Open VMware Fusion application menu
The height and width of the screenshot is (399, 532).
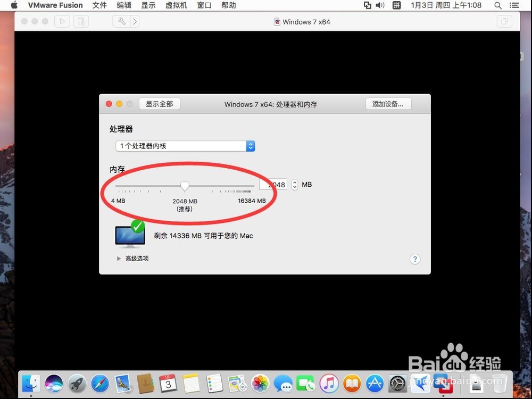tap(55, 5)
